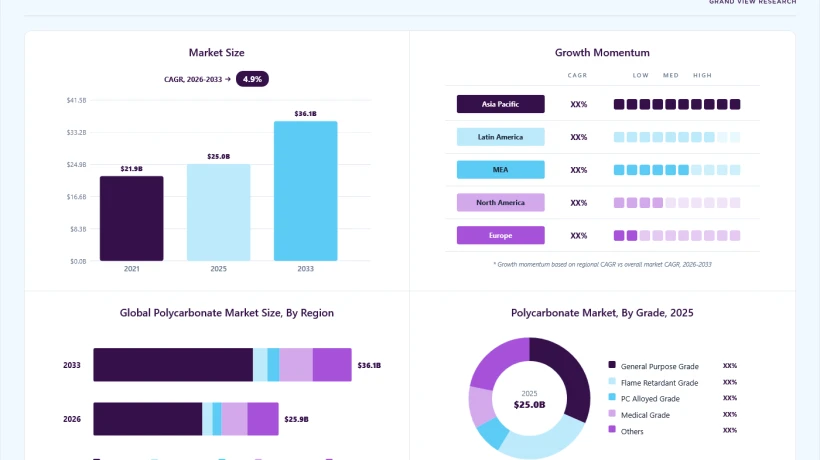Click the $21.9B value label
This screenshot has height=460, width=820.
pos(131,168)
